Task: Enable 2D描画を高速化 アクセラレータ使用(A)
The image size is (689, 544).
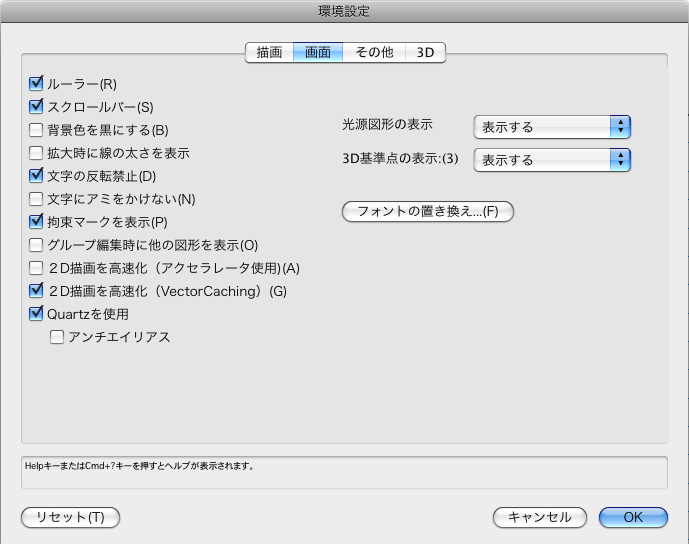Action: point(37,268)
